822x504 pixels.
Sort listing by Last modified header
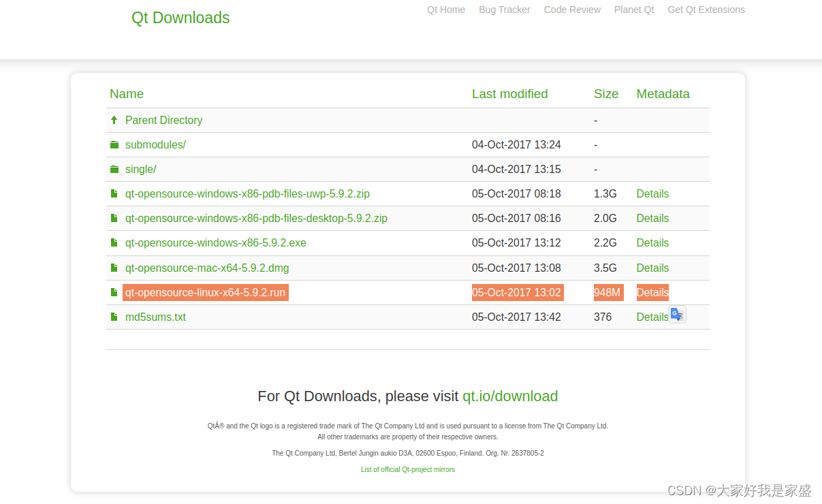coord(509,94)
